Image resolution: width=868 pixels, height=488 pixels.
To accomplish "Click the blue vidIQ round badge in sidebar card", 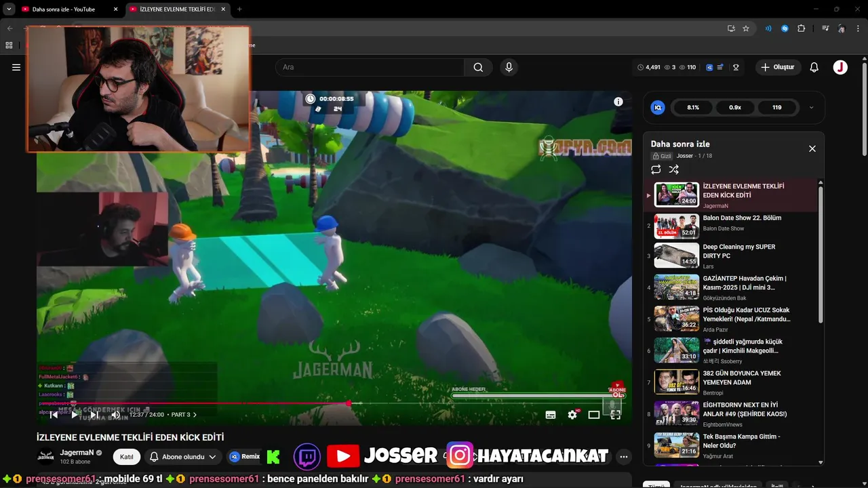I will (658, 107).
